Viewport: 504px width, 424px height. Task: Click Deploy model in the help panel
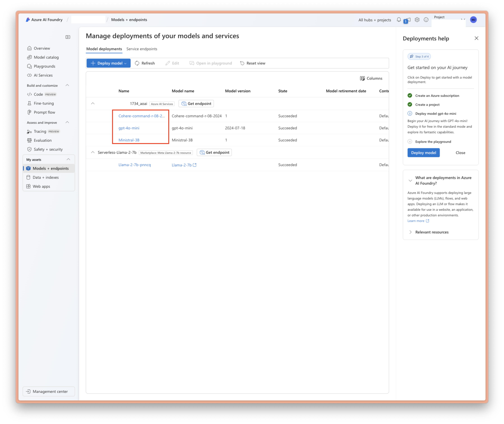(x=424, y=153)
